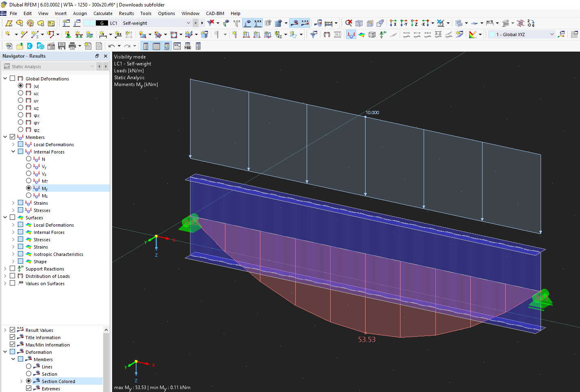Go to the next load case arrow
The image size is (580, 392).
[202, 23]
